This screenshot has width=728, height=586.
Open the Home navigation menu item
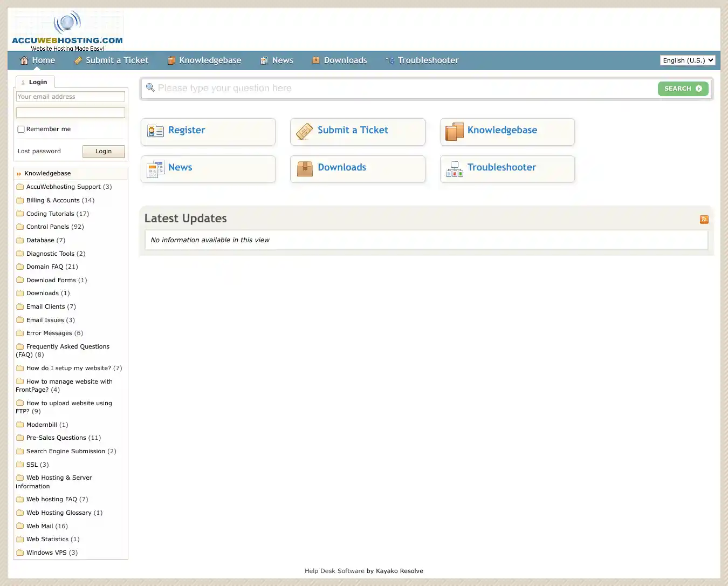(x=38, y=60)
